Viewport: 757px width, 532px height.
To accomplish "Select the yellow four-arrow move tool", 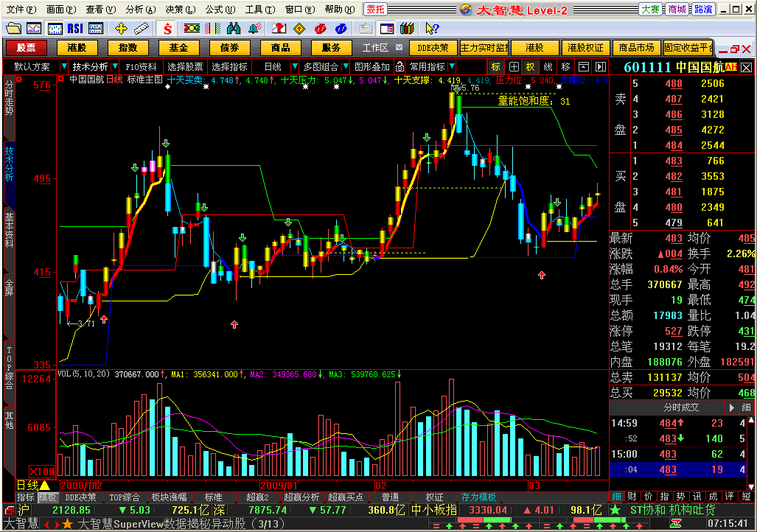I will click(x=121, y=29).
